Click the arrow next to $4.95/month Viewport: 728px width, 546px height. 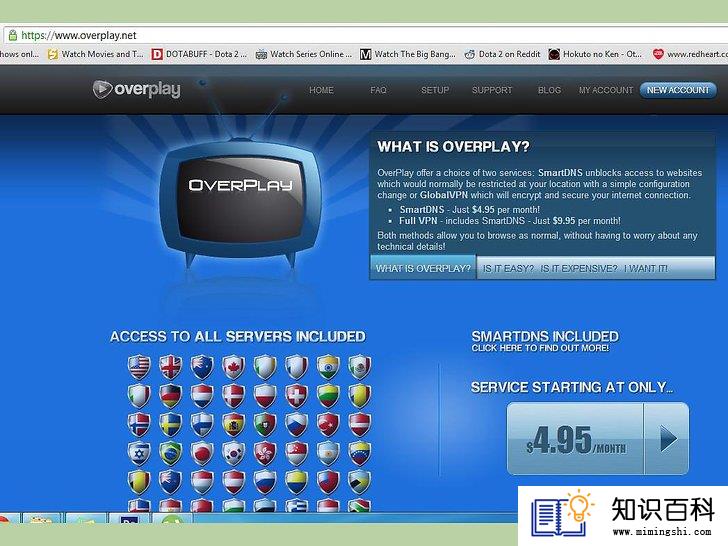667,439
